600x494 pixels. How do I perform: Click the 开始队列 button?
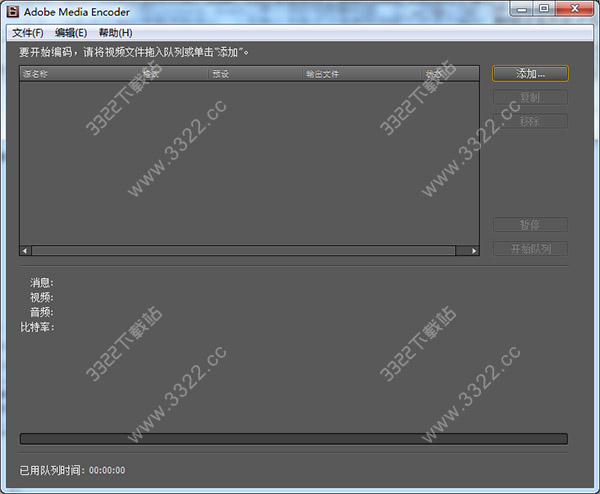coord(530,249)
